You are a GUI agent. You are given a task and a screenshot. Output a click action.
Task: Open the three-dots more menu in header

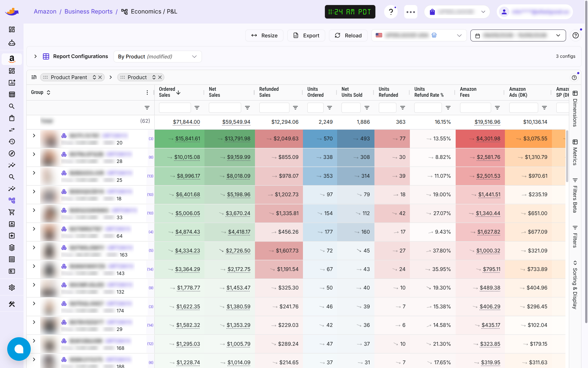[411, 12]
